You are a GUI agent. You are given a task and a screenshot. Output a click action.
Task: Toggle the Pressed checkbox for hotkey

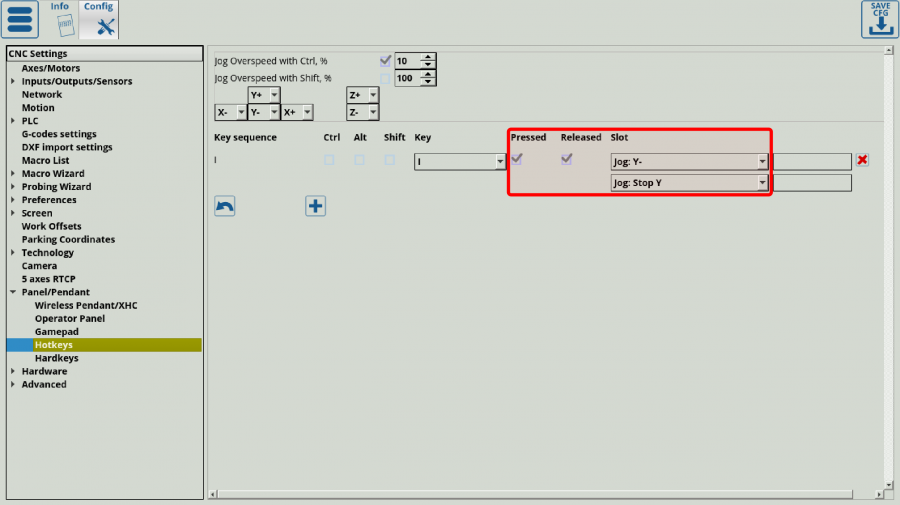(x=517, y=160)
